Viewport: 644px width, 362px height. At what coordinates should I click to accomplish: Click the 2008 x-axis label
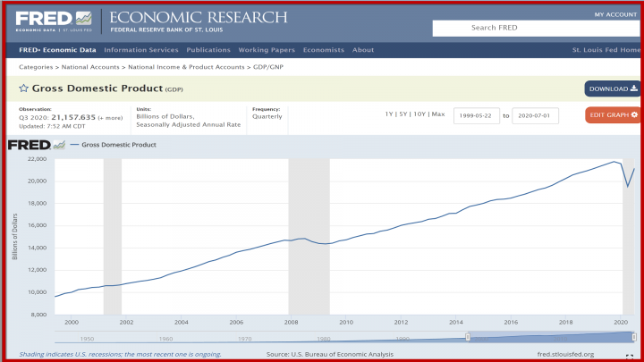pos(292,322)
